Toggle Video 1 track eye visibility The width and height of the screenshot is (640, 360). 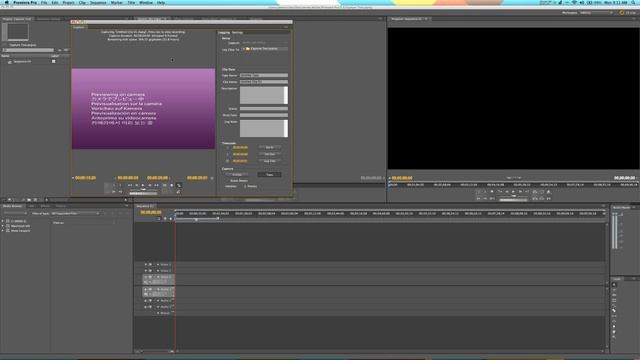[146, 277]
